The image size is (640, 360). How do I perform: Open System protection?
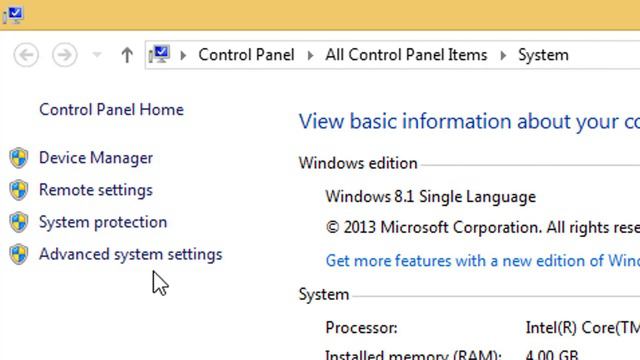(103, 222)
